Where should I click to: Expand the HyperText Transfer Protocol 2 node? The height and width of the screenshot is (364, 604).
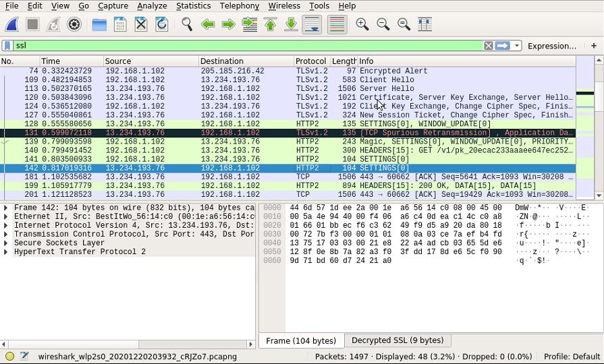point(6,251)
